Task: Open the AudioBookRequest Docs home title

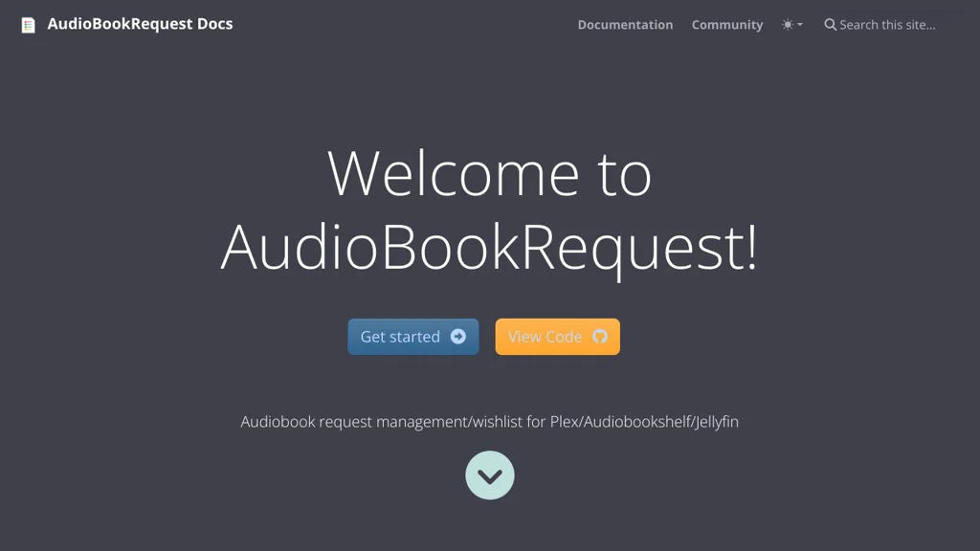Action: coord(140,24)
